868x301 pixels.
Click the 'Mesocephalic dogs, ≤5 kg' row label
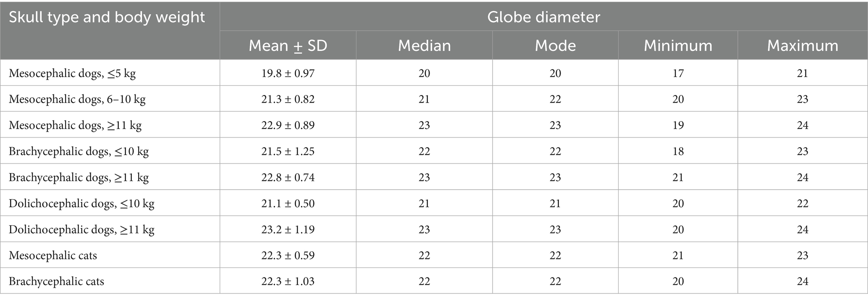(x=72, y=74)
